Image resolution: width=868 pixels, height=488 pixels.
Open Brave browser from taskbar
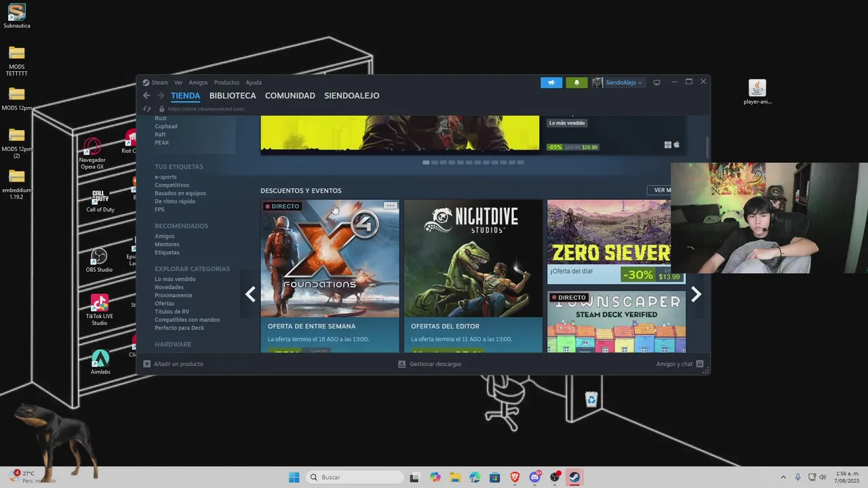coord(515,477)
